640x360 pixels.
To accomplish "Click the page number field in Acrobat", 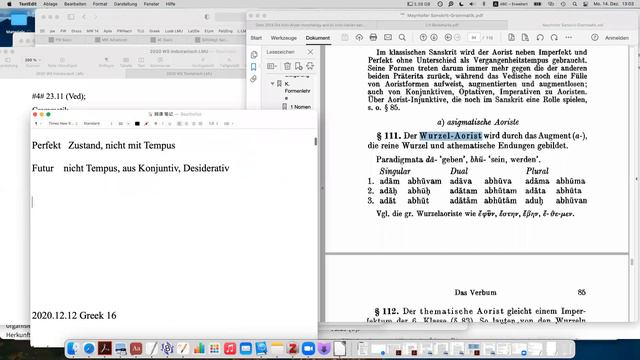I will tap(473, 38).
